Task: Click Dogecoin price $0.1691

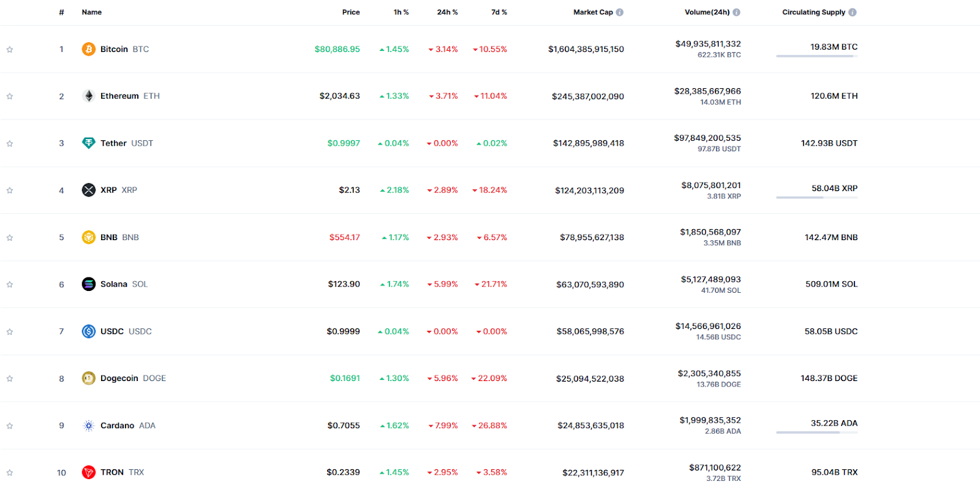Action: [x=345, y=378]
